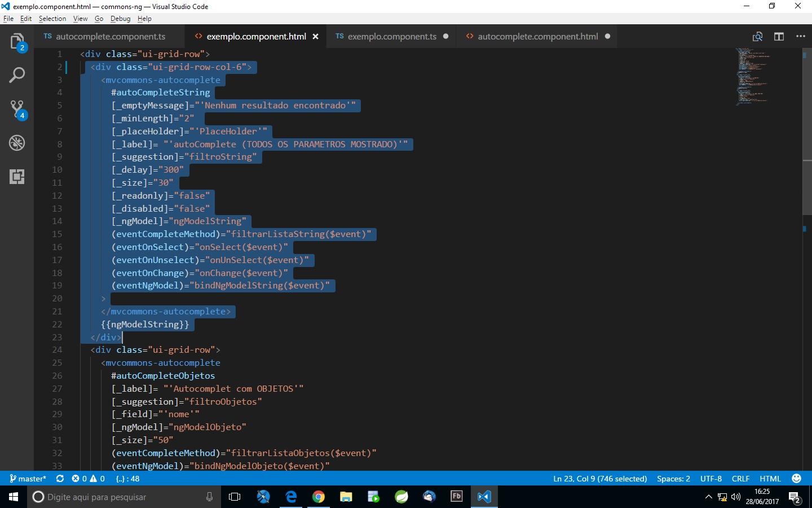Click the master* branch indicator
The width and height of the screenshot is (812, 508).
point(28,478)
